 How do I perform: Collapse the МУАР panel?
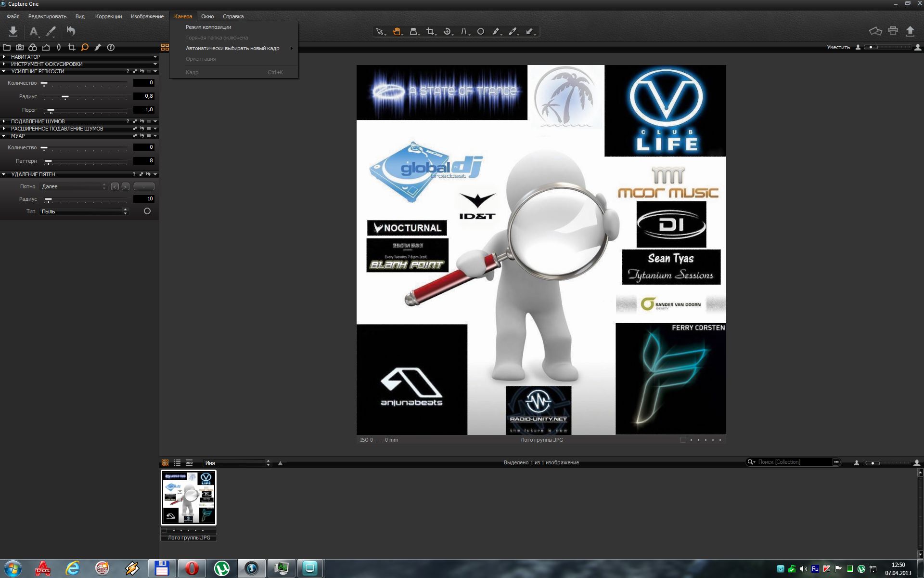(x=4, y=136)
